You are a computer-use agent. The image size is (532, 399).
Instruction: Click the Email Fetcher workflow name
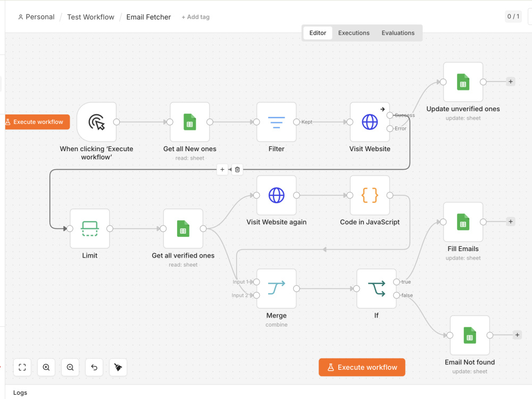tap(148, 17)
